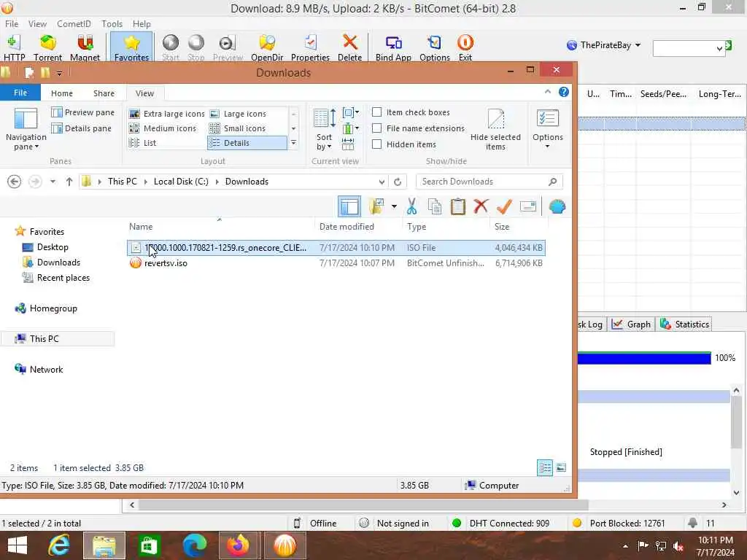
Task: Click the Refresh button beside the address bar
Action: click(x=398, y=182)
